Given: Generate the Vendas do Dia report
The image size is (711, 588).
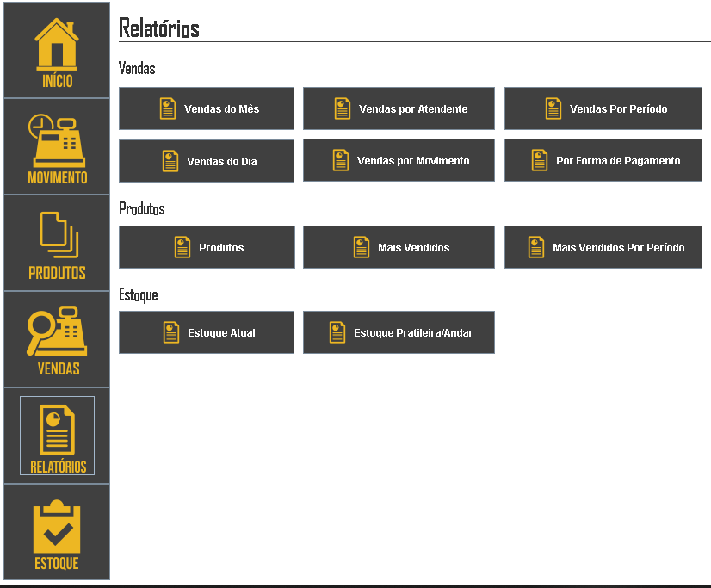Looking at the screenshot, I should 207,161.
